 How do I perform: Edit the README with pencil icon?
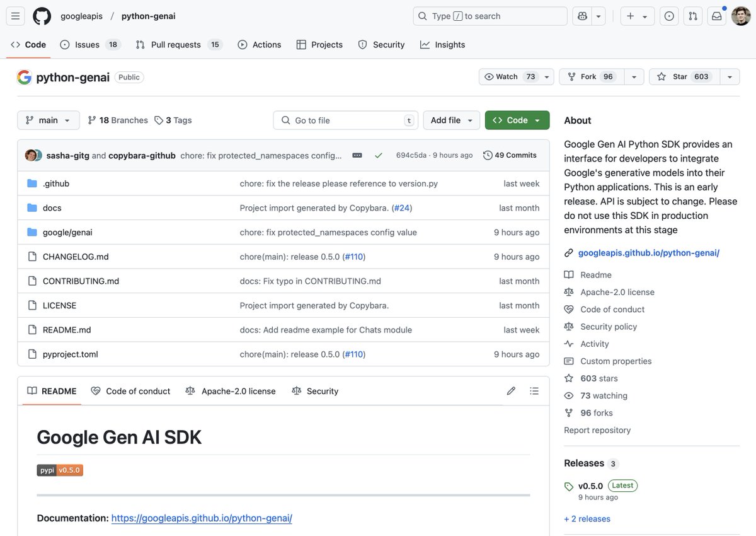(x=511, y=391)
